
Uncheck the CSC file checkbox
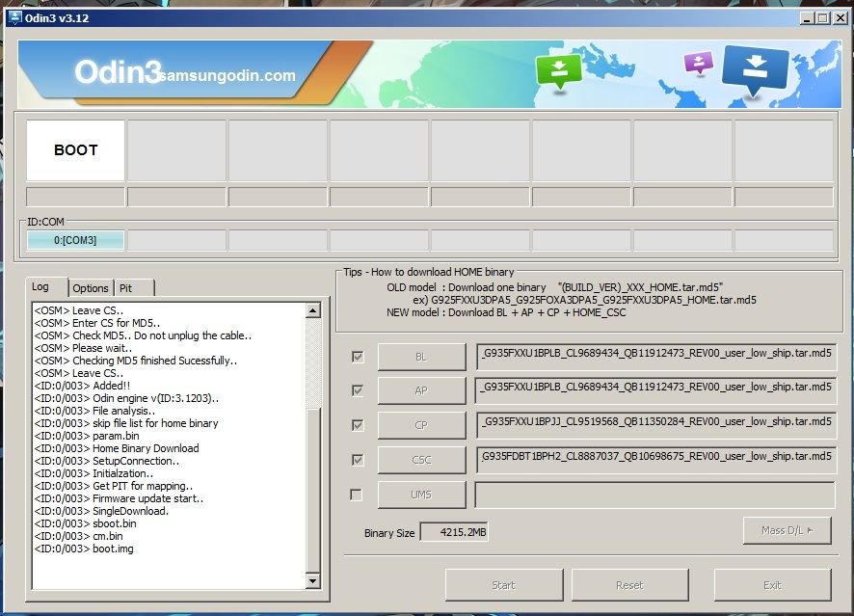click(x=358, y=460)
